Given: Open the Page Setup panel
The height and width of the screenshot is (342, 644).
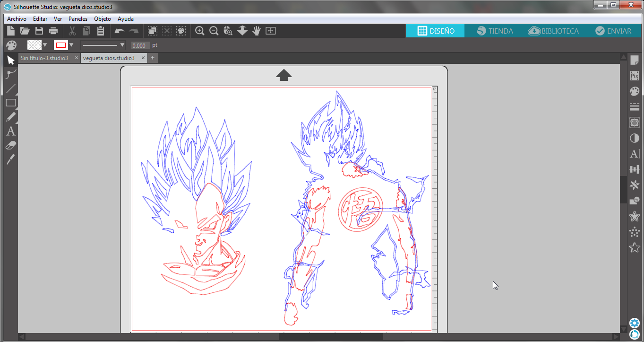Looking at the screenshot, I should click(x=634, y=60).
